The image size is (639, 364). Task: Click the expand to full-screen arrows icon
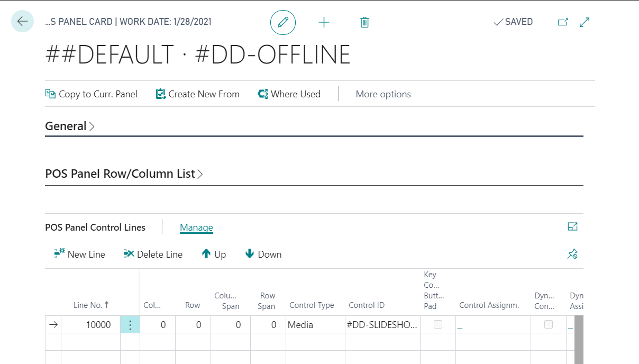point(585,22)
